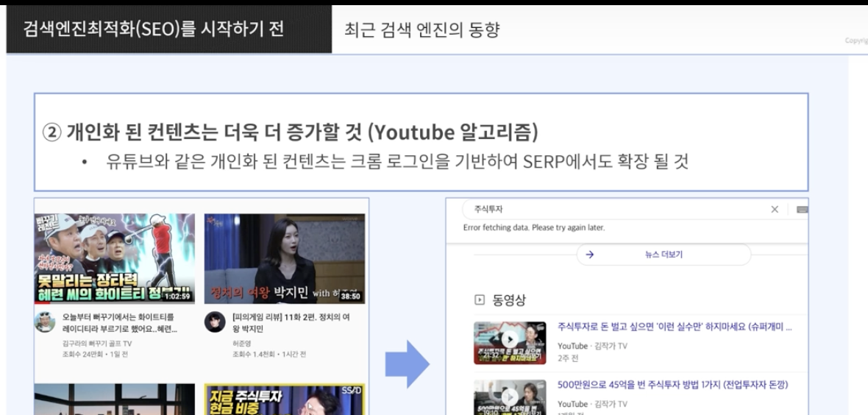Open the 지금 주식투자 현금 비중 thumbnail
The width and height of the screenshot is (868, 415).
click(x=285, y=400)
